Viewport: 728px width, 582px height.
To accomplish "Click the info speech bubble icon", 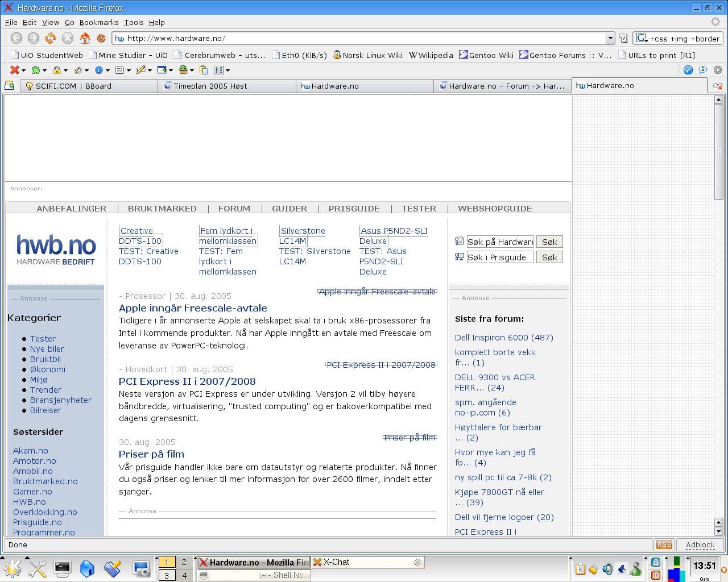I will (x=703, y=70).
